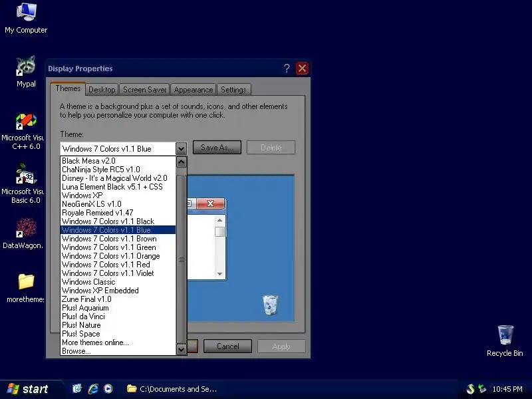
Task: Choose Windows 7 Colors v1.1 Violet
Action: (118, 273)
